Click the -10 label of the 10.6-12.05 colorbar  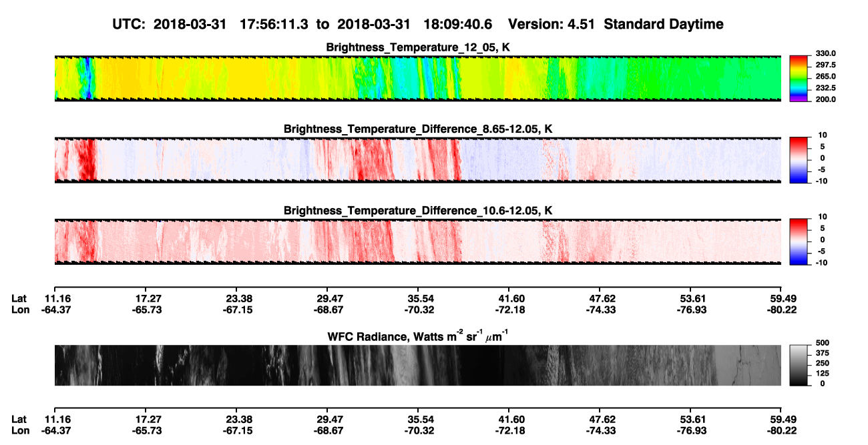click(x=821, y=262)
